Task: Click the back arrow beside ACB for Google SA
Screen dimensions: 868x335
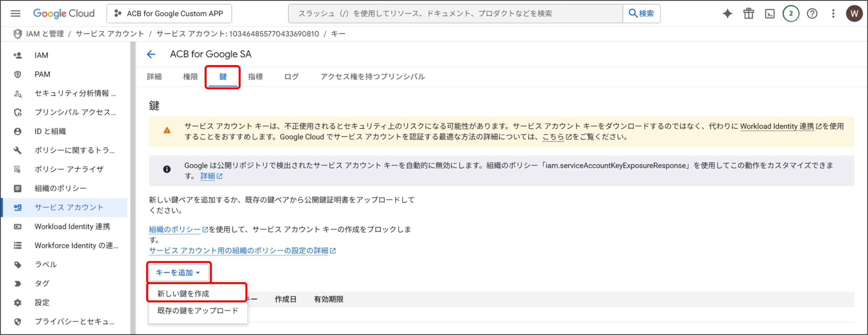Action: [x=151, y=54]
